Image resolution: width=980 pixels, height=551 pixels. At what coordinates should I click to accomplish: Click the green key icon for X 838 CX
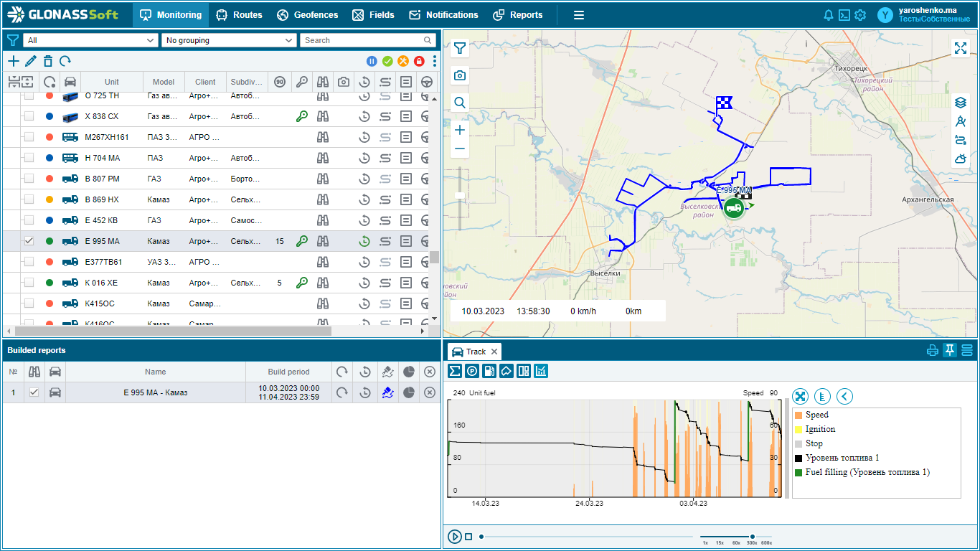(x=302, y=116)
